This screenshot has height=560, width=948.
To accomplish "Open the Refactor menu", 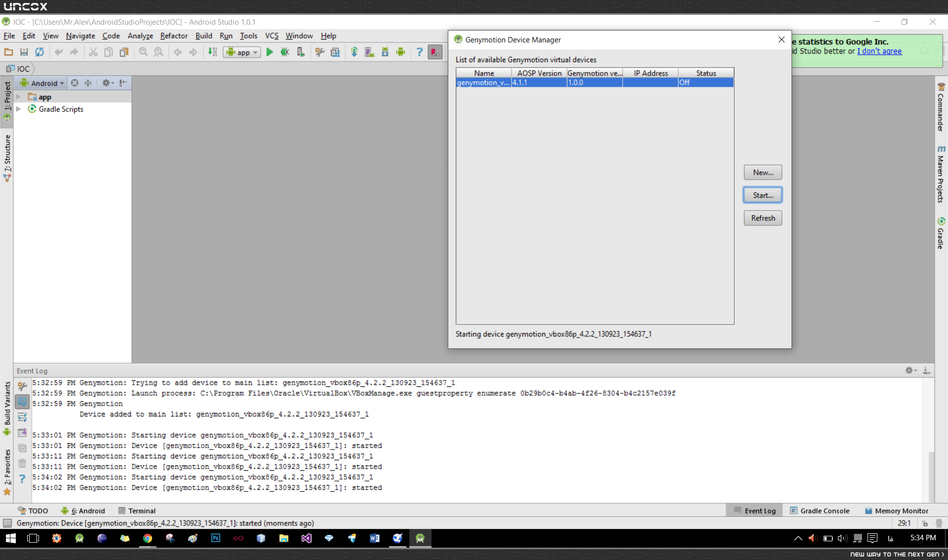I will click(174, 36).
